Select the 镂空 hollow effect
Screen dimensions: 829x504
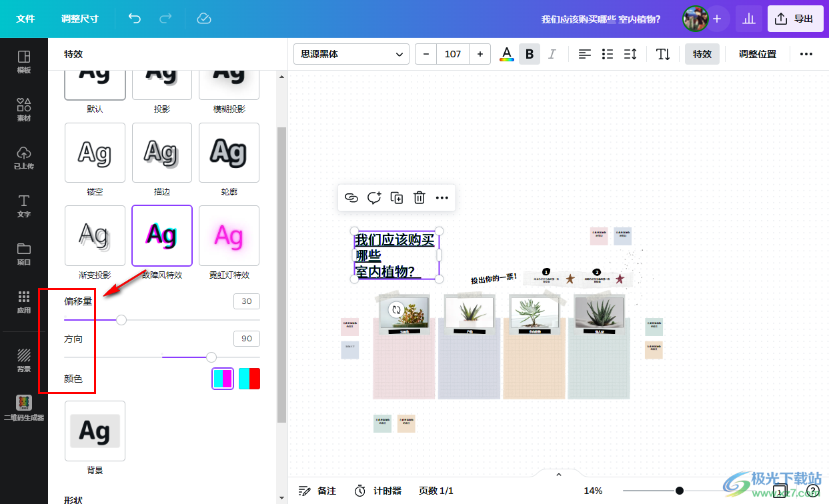tap(95, 153)
